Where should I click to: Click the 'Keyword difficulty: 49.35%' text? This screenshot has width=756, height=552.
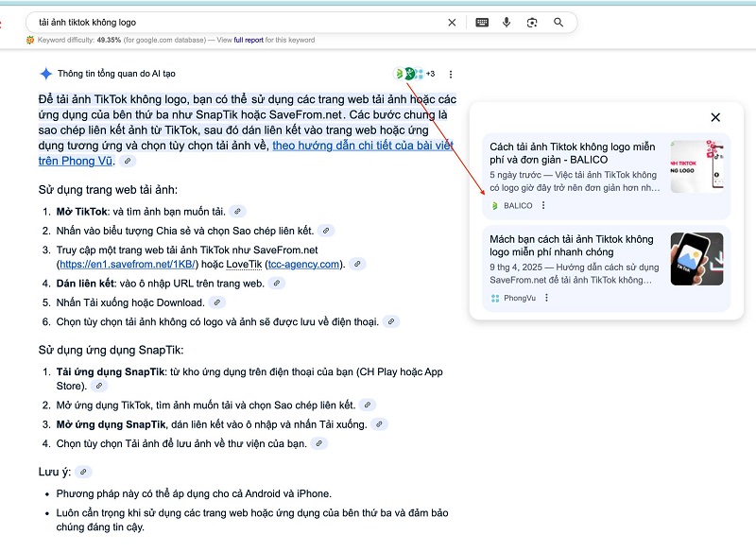[79, 40]
